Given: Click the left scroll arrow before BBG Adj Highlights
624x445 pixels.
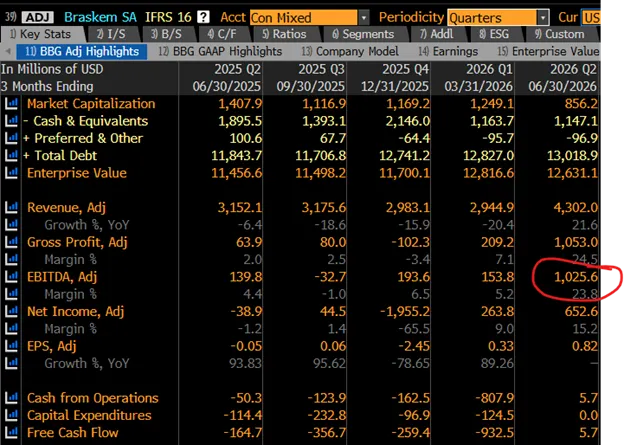Looking at the screenshot, I should point(8,51).
